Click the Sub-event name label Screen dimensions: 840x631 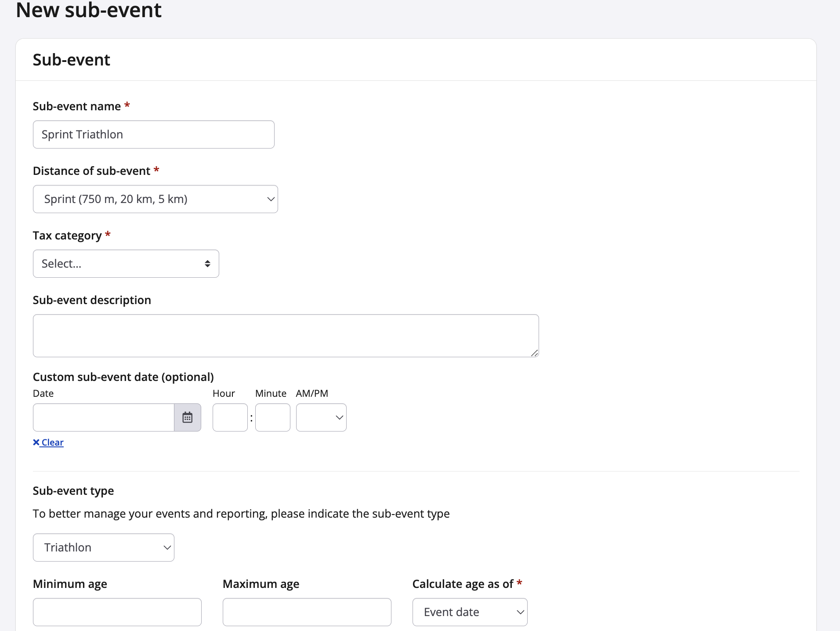76,106
